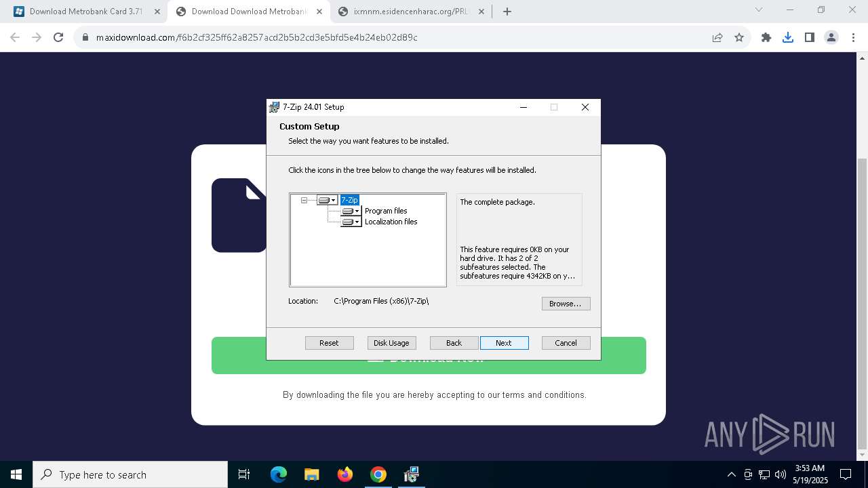Collapse the 7-Zip tree node

coord(304,200)
